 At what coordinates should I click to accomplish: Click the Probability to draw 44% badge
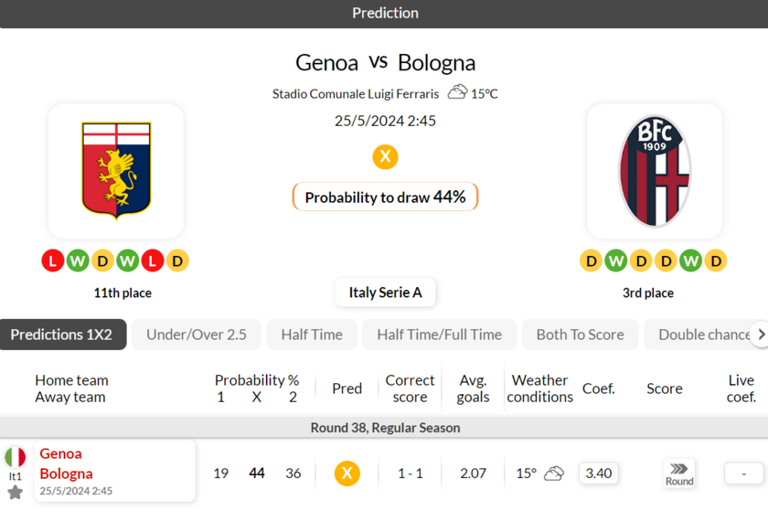385,197
